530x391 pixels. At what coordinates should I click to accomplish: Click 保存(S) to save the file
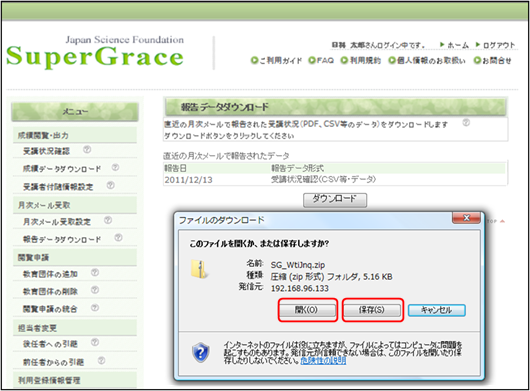(372, 310)
